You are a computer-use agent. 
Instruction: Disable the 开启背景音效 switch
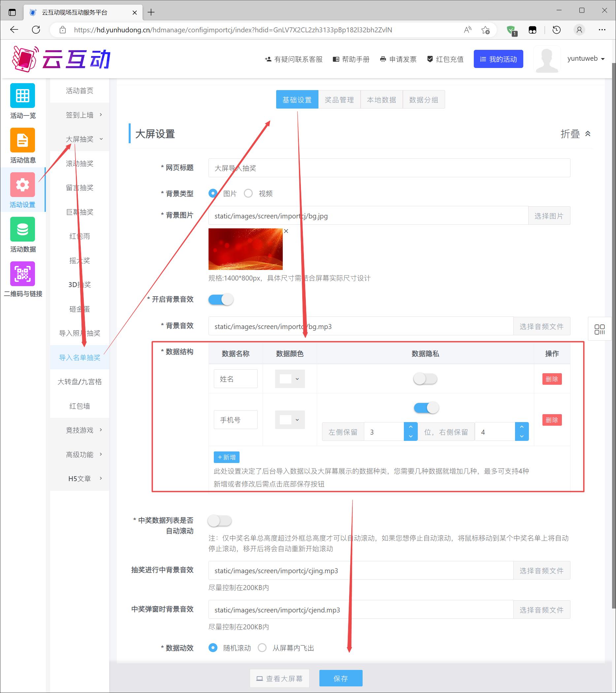click(x=221, y=299)
